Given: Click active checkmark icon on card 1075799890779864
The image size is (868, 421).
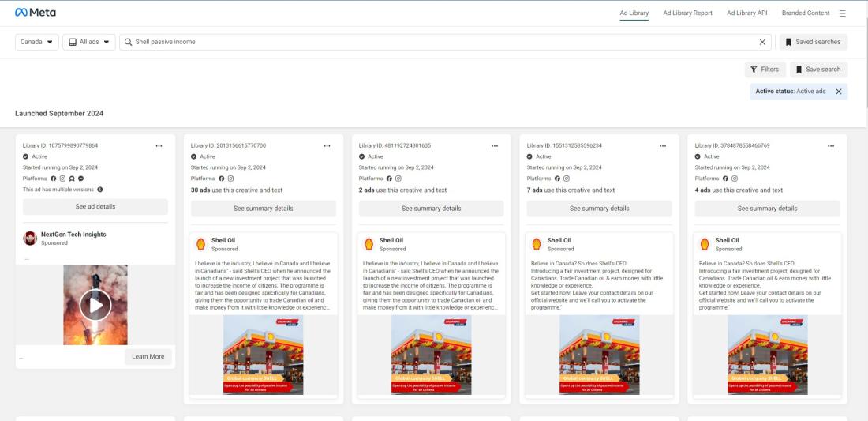Looking at the screenshot, I should click(25, 156).
